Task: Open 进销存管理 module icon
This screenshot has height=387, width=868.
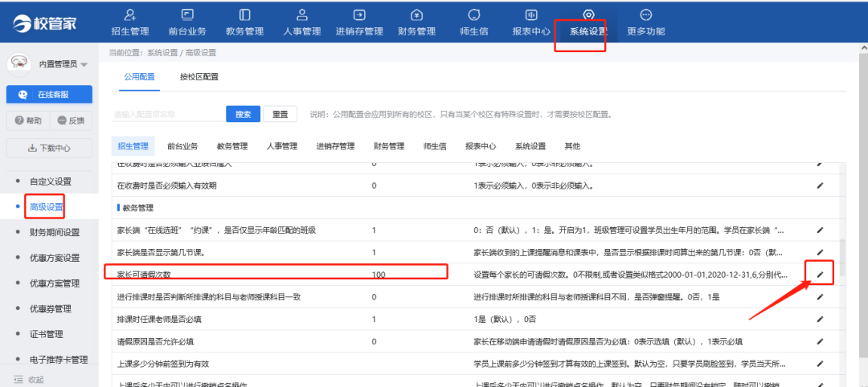Action: (359, 15)
